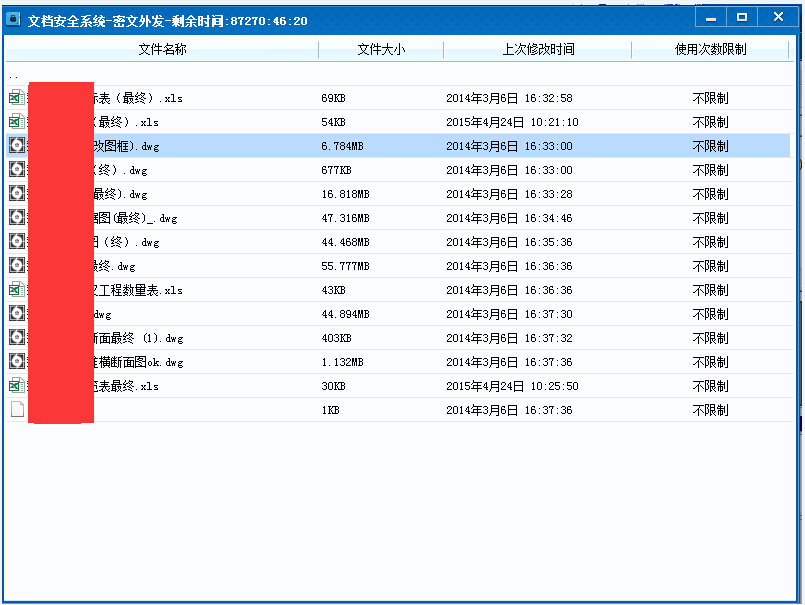This screenshot has width=805, height=605.
Task: Click the blank file icon of the 1KB file
Action: click(x=17, y=410)
